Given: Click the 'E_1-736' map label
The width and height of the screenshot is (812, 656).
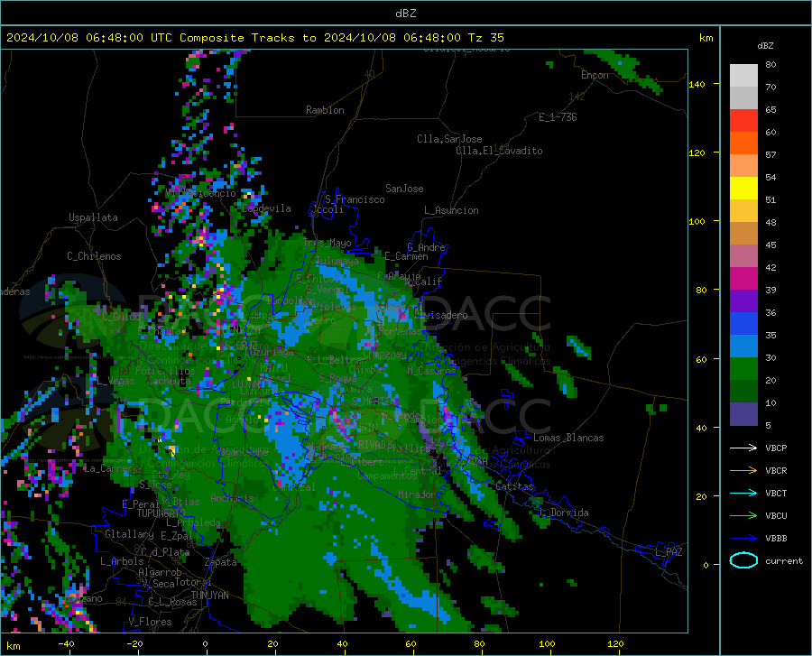Looking at the screenshot, I should [558, 117].
